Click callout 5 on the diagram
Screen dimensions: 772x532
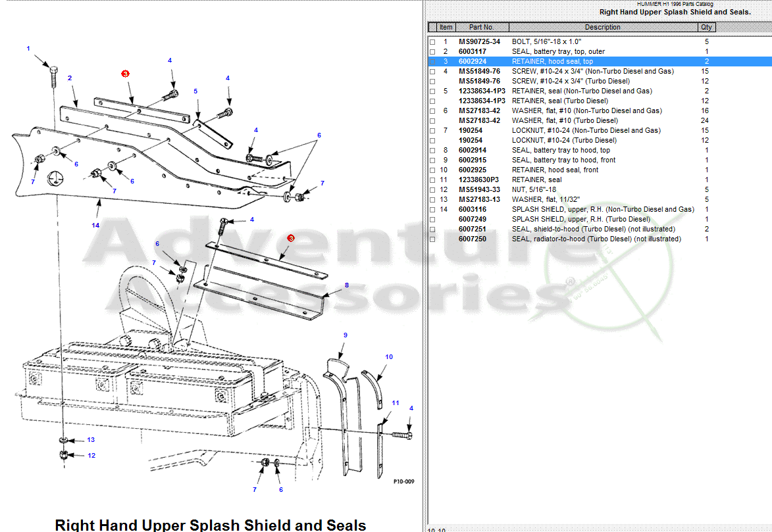pos(195,91)
